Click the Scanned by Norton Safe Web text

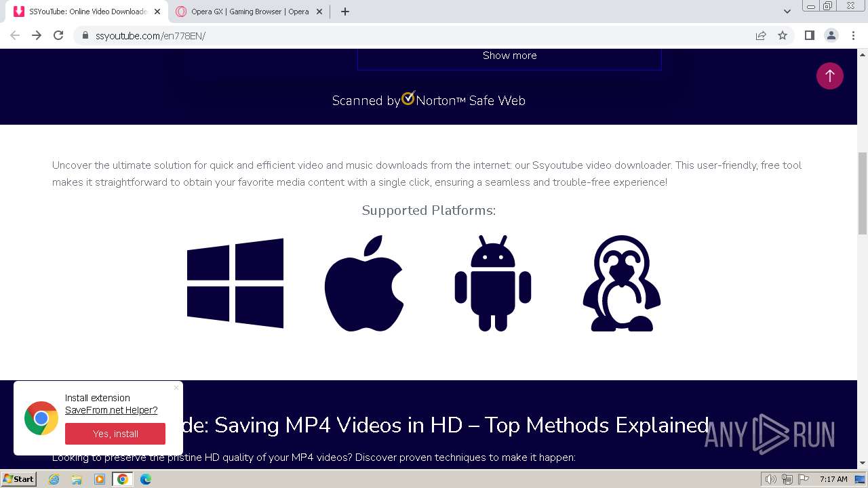coord(429,100)
